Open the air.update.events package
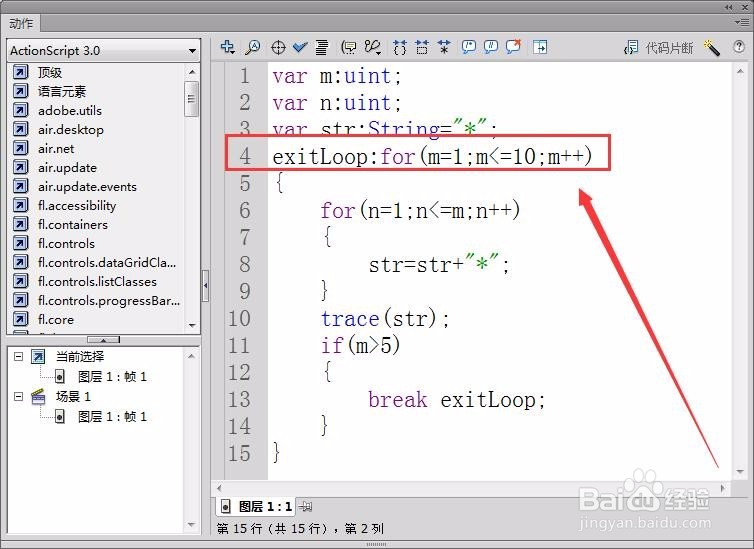The image size is (754, 549). click(x=87, y=187)
